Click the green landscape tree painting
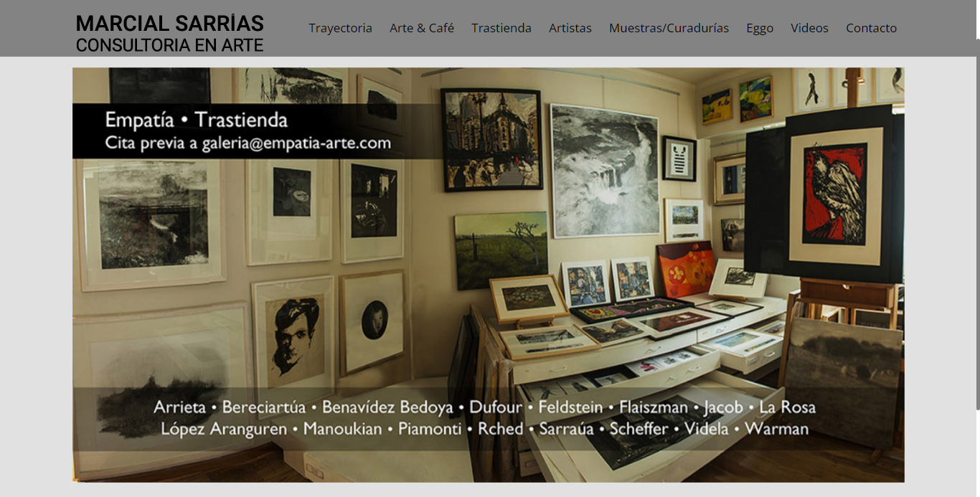This screenshot has width=980, height=497. coord(501,250)
